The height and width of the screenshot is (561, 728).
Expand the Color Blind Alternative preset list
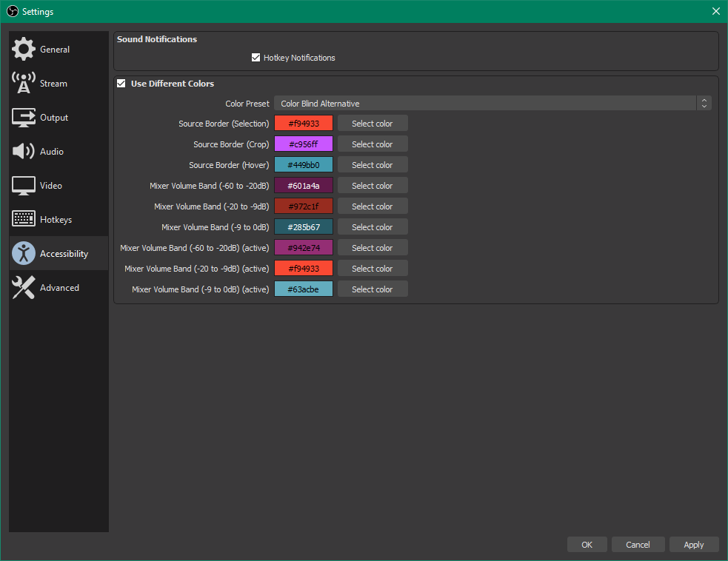tap(485, 103)
